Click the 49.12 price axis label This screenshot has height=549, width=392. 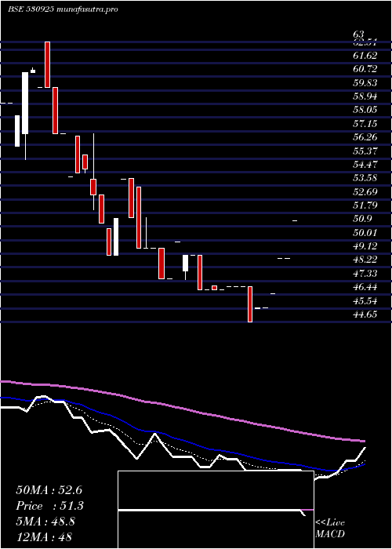[x=365, y=246]
